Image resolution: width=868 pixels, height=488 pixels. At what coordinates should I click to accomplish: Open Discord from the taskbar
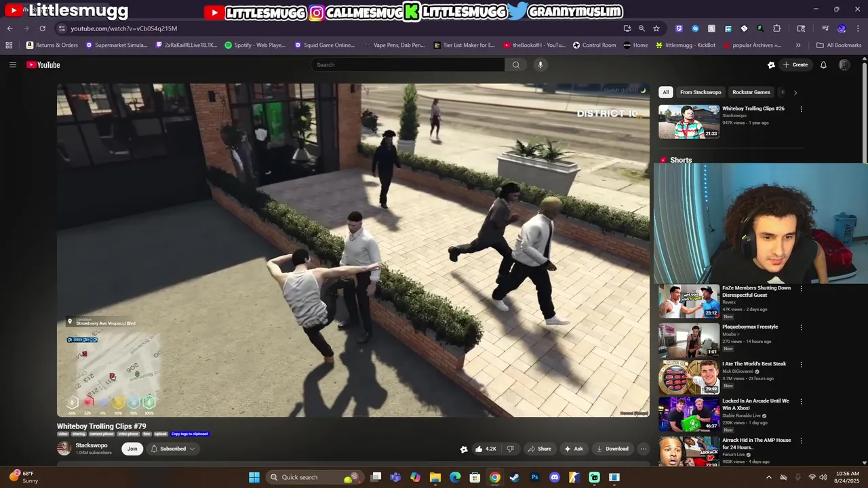pyautogui.click(x=555, y=477)
